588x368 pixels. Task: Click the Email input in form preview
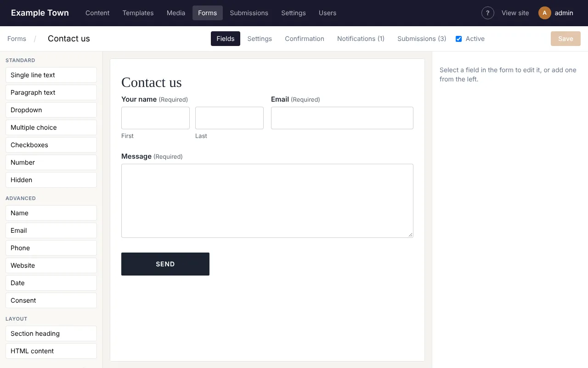(342, 118)
